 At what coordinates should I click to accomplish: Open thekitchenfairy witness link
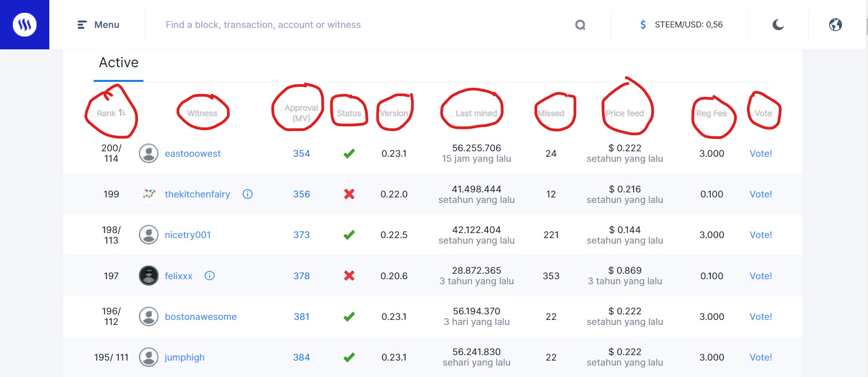pyautogui.click(x=197, y=194)
